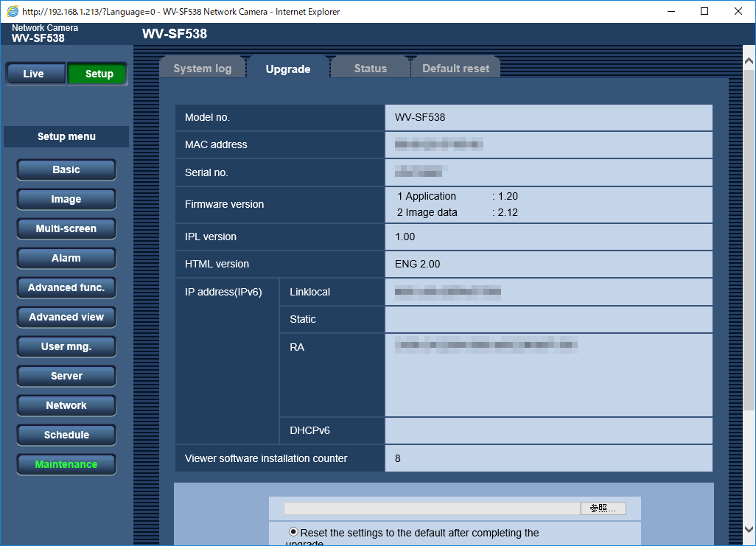Select Advanced view in setup menu
The image size is (756, 546).
(66, 317)
